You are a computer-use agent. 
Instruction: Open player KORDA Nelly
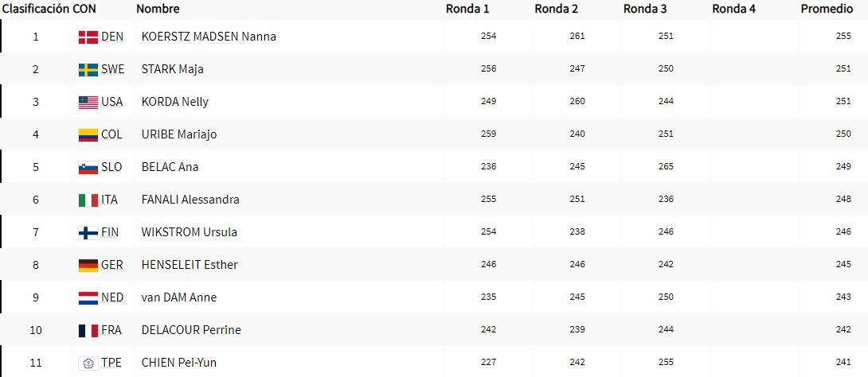174,102
